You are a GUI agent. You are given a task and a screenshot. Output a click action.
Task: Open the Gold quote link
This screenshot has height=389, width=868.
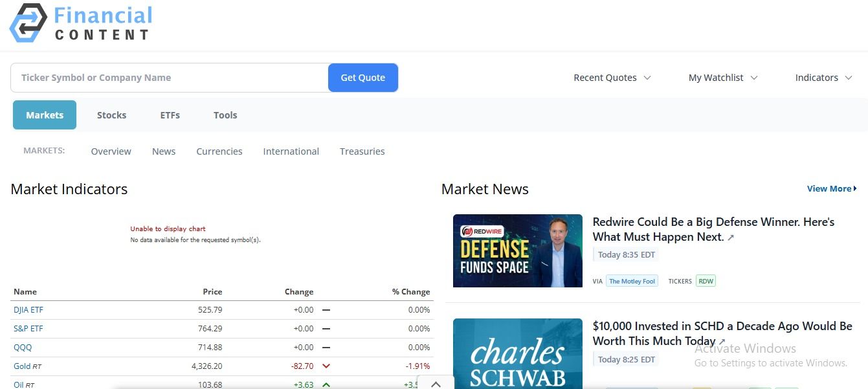coord(22,366)
